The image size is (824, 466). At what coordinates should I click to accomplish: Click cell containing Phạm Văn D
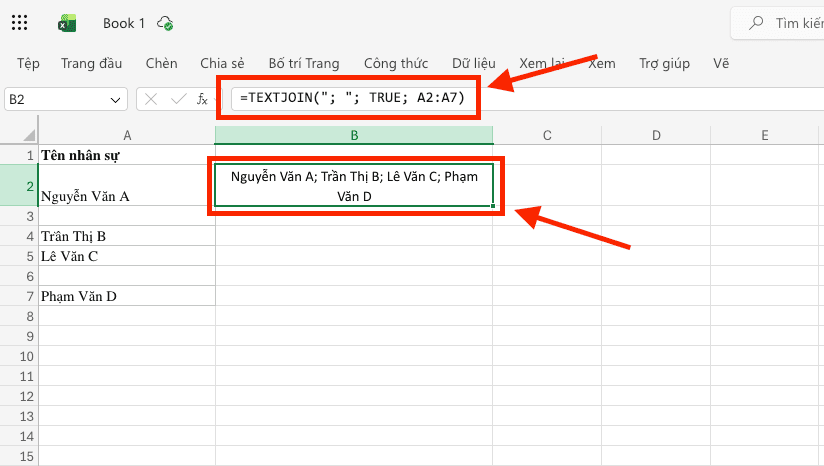tap(127, 296)
